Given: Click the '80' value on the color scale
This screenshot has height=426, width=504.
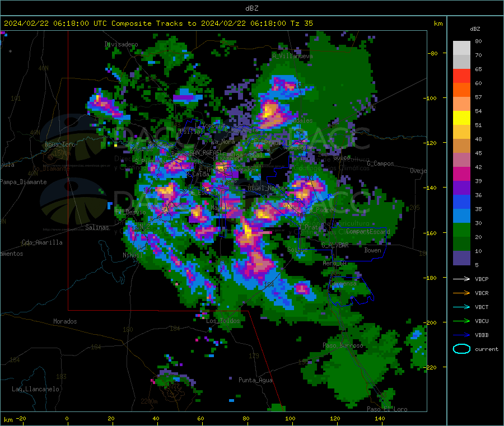Looking at the screenshot, I should (x=478, y=41).
